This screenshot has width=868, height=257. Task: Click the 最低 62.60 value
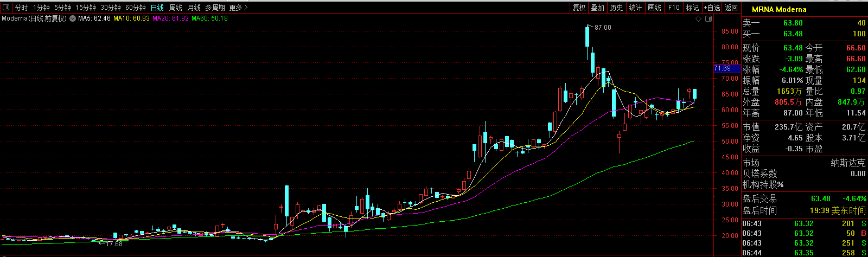coord(856,69)
